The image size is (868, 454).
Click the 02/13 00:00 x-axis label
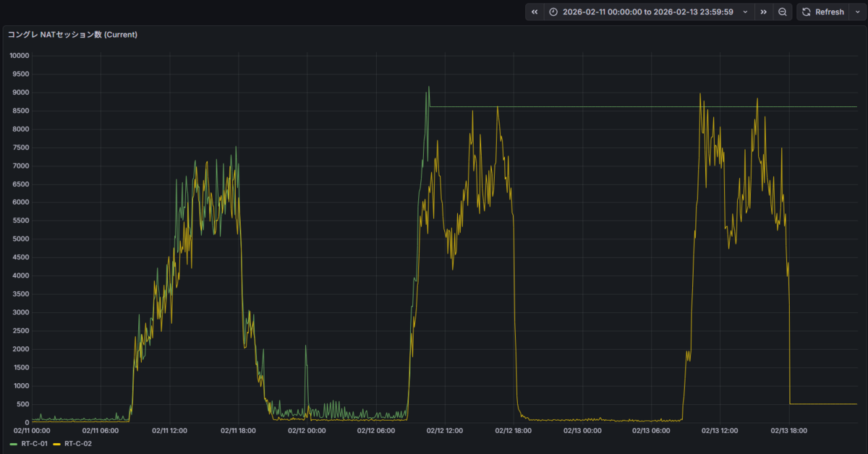click(582, 430)
